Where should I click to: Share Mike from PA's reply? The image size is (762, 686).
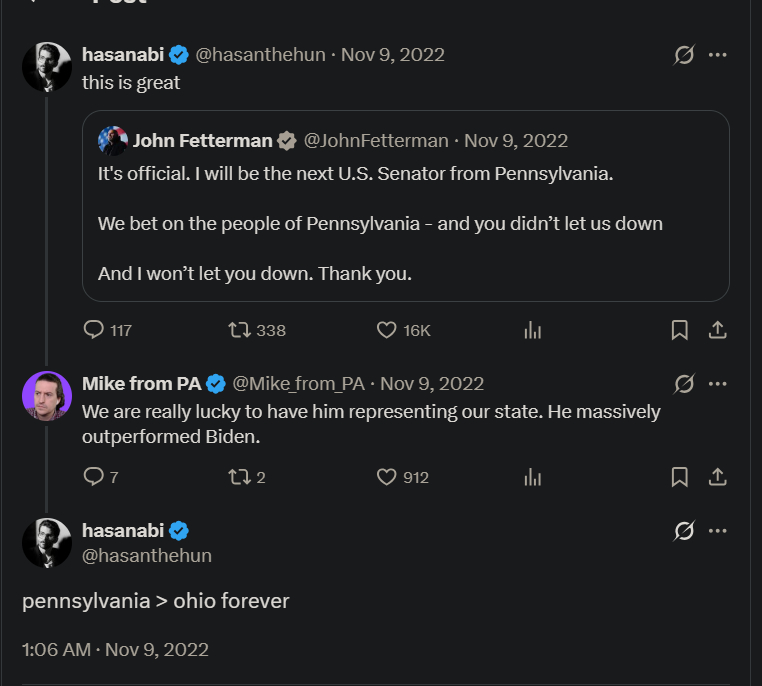click(x=717, y=477)
